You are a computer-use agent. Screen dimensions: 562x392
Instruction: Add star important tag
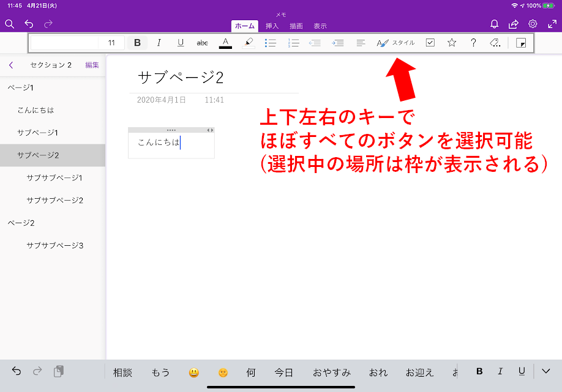click(x=452, y=43)
